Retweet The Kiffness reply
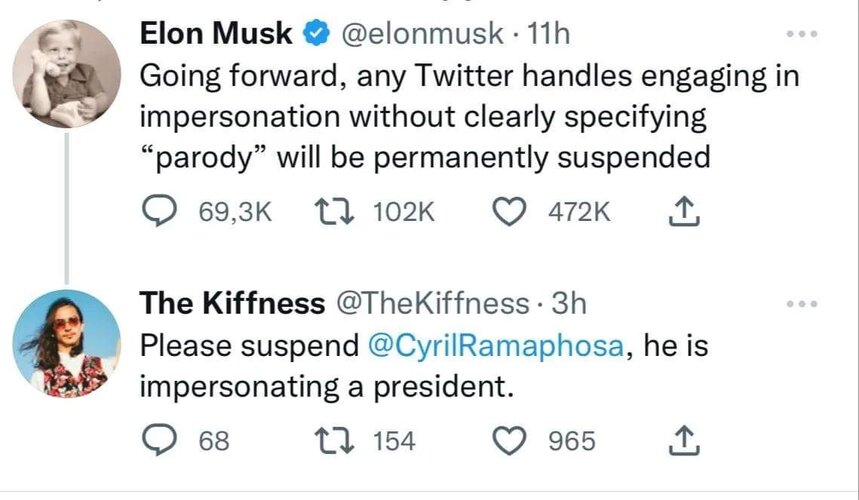The image size is (859, 500). click(333, 441)
